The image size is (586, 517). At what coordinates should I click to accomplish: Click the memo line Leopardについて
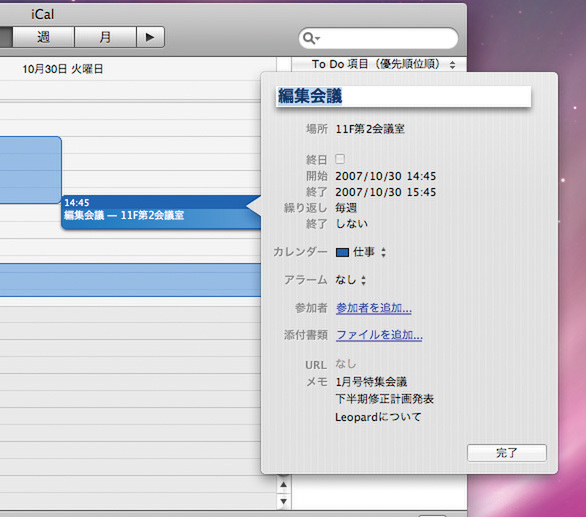coord(378,417)
